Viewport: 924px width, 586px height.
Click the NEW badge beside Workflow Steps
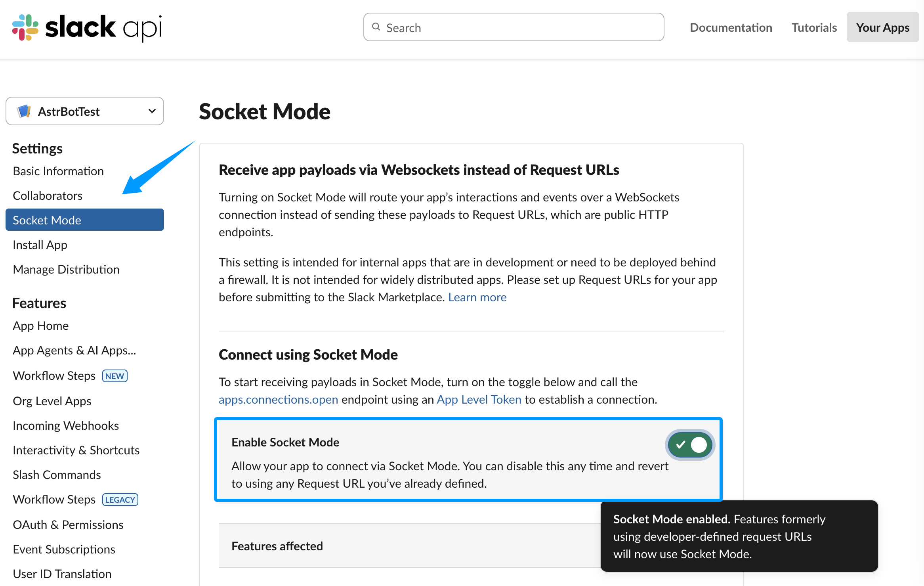point(115,376)
